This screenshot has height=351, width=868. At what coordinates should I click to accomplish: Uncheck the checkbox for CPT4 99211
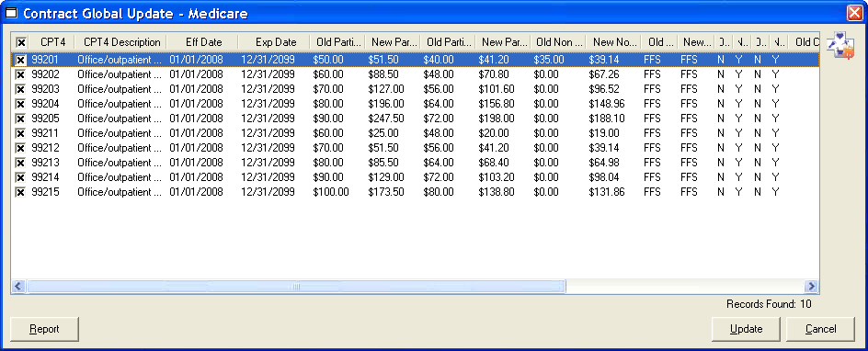pos(20,133)
